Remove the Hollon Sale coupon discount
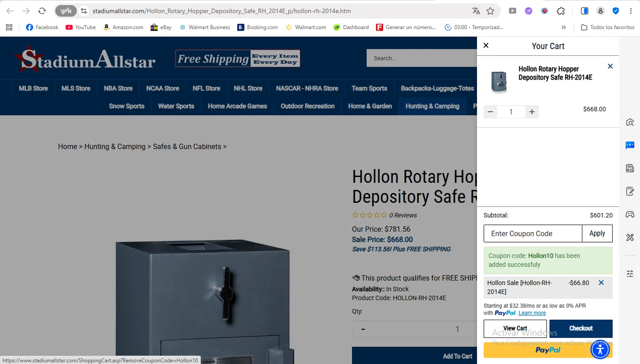640x364 pixels. (x=601, y=283)
